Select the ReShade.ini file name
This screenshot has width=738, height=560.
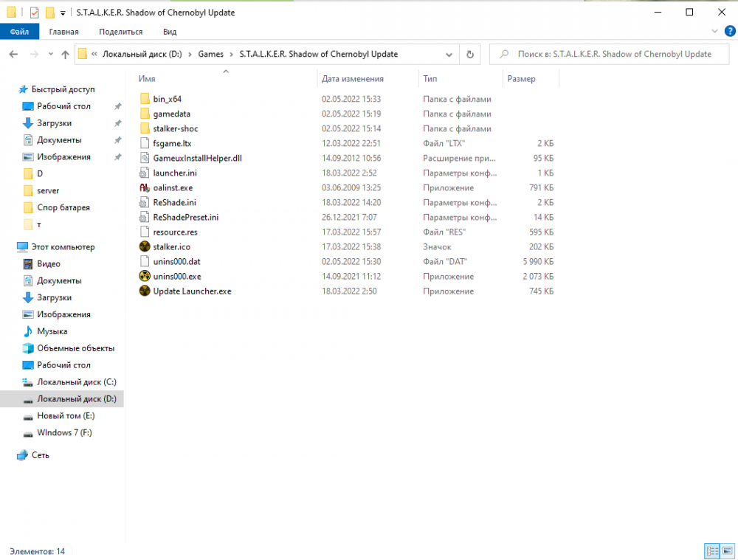175,202
